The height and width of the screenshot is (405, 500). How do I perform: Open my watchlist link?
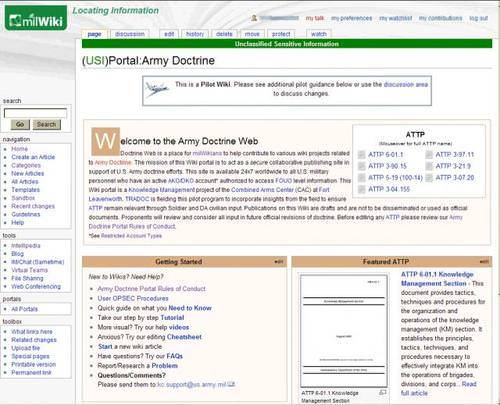[x=396, y=18]
